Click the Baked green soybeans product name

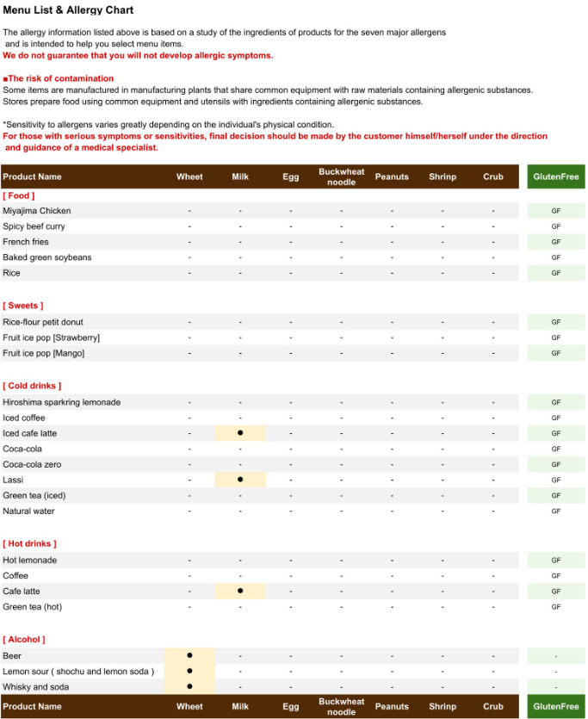(x=47, y=257)
